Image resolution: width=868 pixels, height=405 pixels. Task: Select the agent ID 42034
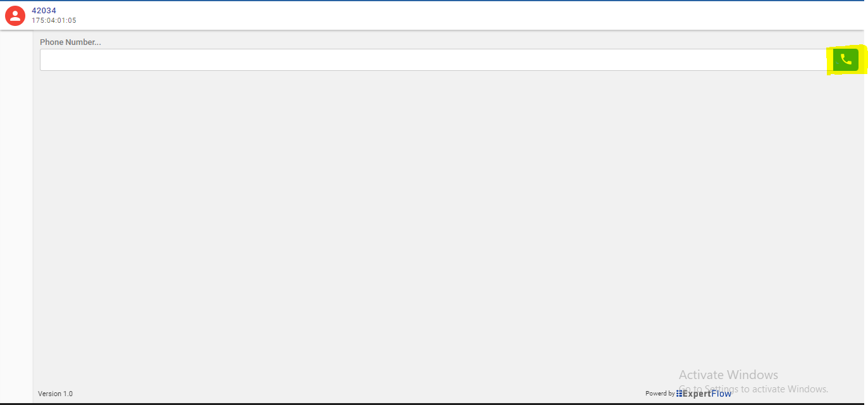pos(44,11)
